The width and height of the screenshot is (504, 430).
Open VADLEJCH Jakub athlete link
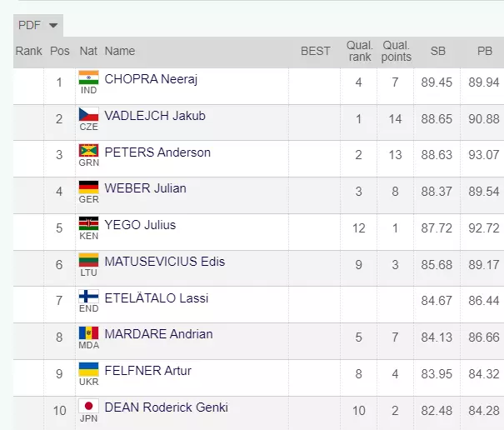tap(155, 116)
